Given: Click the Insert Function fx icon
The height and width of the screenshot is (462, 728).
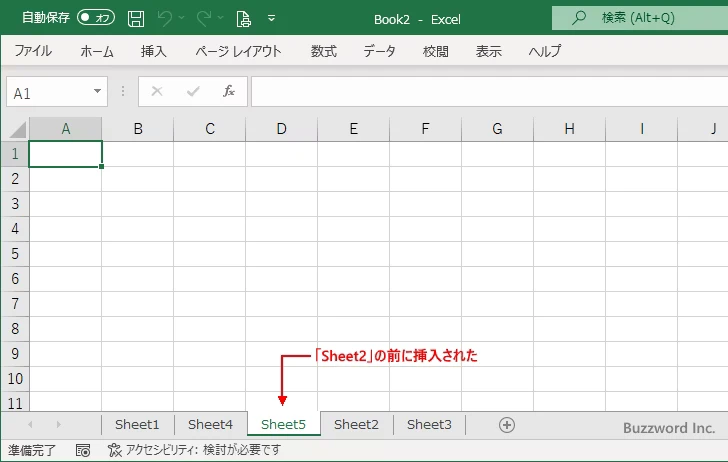Looking at the screenshot, I should click(228, 92).
